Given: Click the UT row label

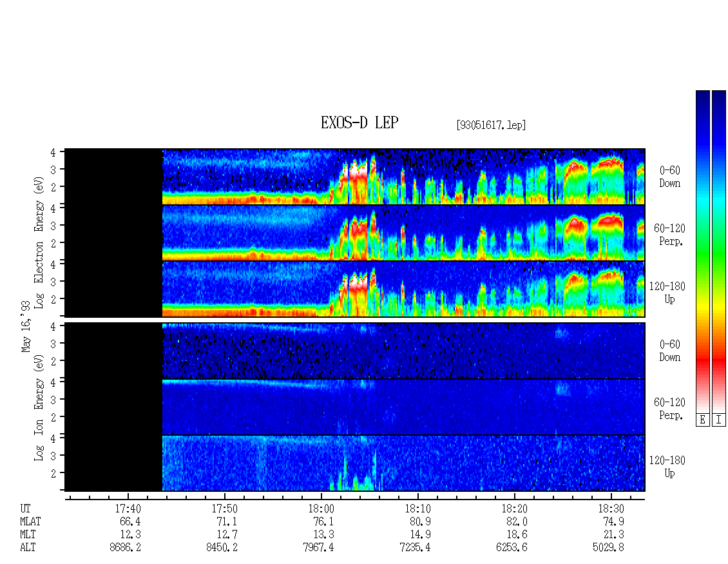Looking at the screenshot, I should click(x=26, y=509).
